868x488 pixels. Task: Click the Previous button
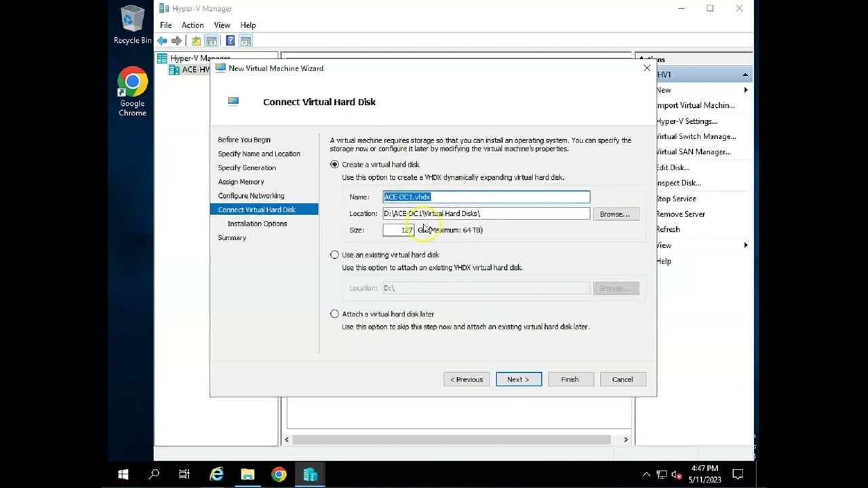pyautogui.click(x=467, y=380)
